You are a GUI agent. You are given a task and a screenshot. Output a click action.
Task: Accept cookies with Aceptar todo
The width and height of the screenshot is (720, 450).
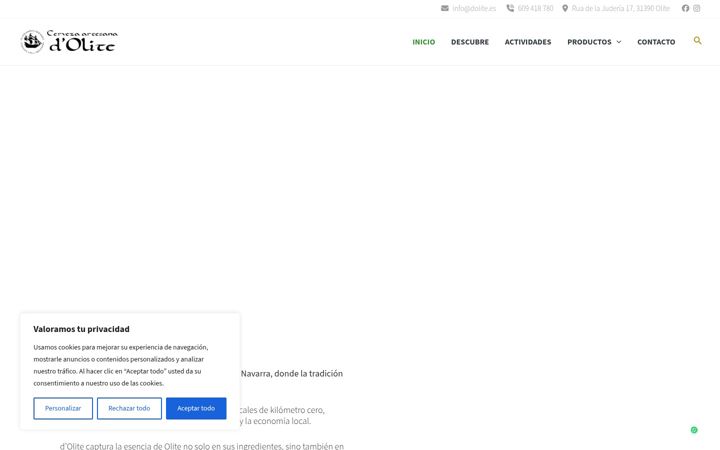[x=196, y=408]
